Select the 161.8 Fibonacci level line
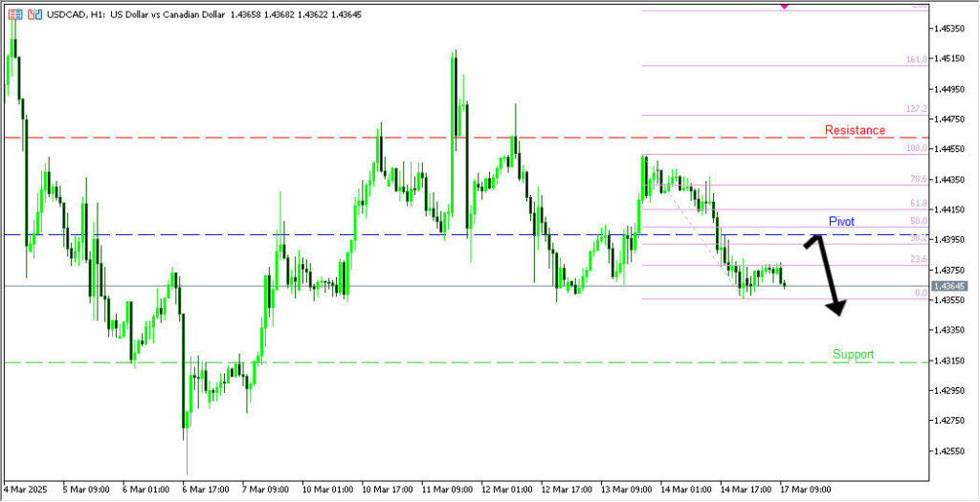The width and height of the screenshot is (980, 502). 766,66
